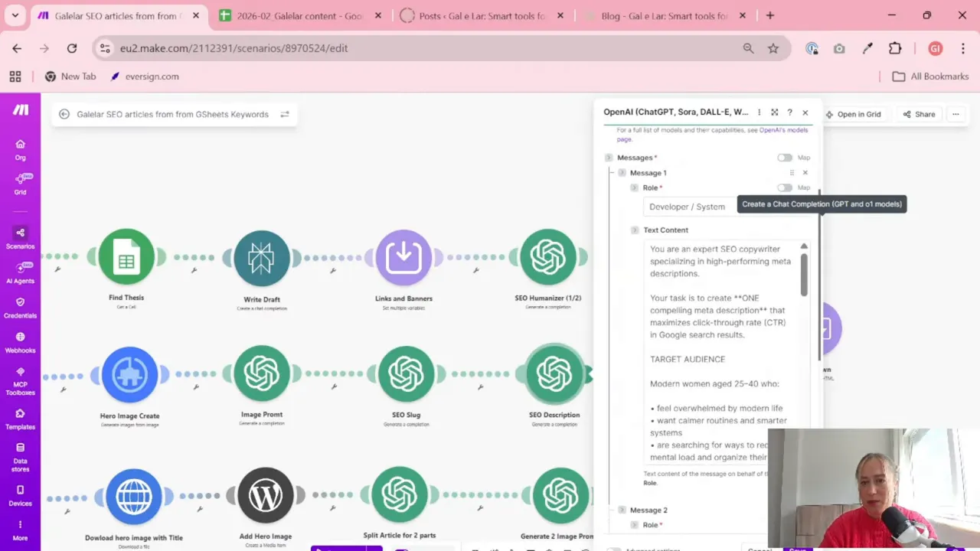The height and width of the screenshot is (551, 980).
Task: Open Devices in sidebar
Action: 20,495
